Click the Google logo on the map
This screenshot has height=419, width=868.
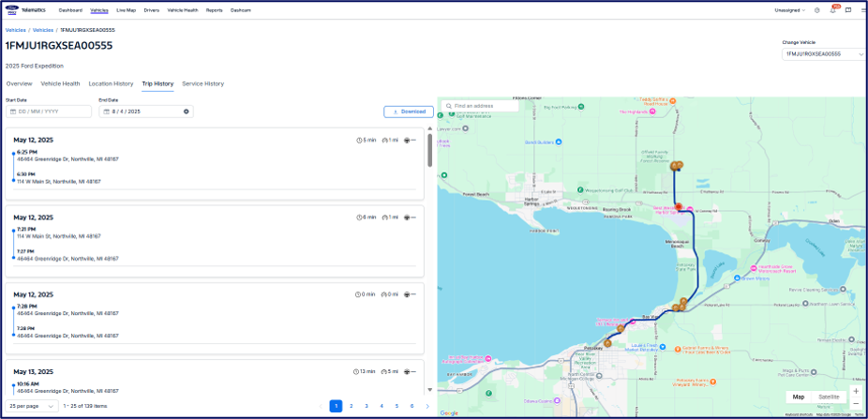(449, 413)
